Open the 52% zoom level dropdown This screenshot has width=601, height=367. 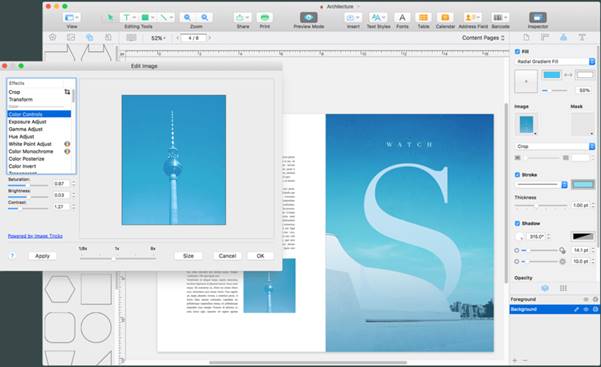click(x=158, y=38)
